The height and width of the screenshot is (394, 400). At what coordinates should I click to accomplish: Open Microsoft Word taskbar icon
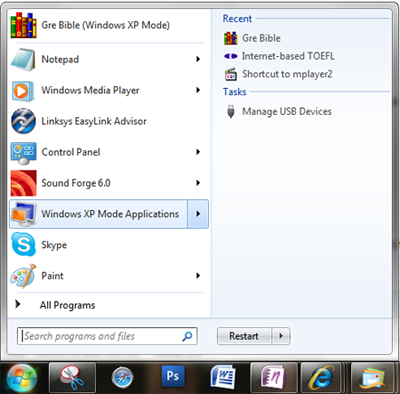point(223,378)
